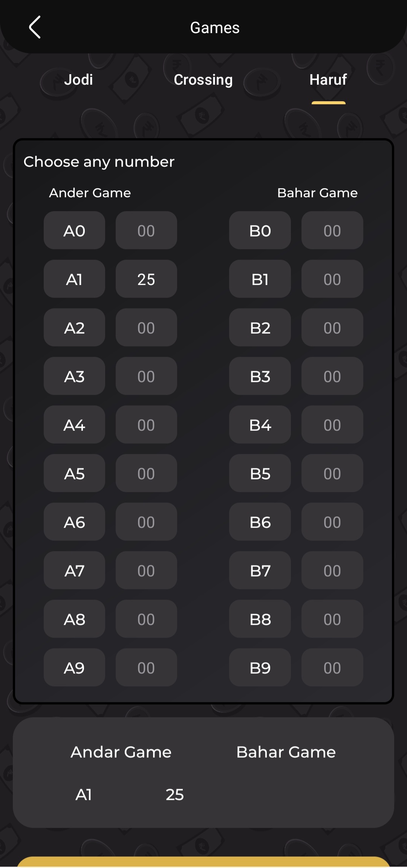Choose the A5 Ander number

coord(74,473)
